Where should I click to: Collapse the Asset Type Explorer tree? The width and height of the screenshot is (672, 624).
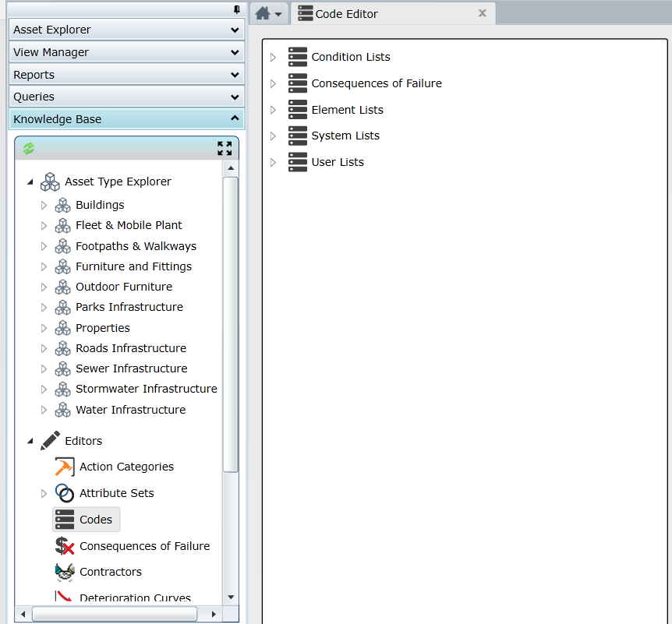pyautogui.click(x=30, y=182)
